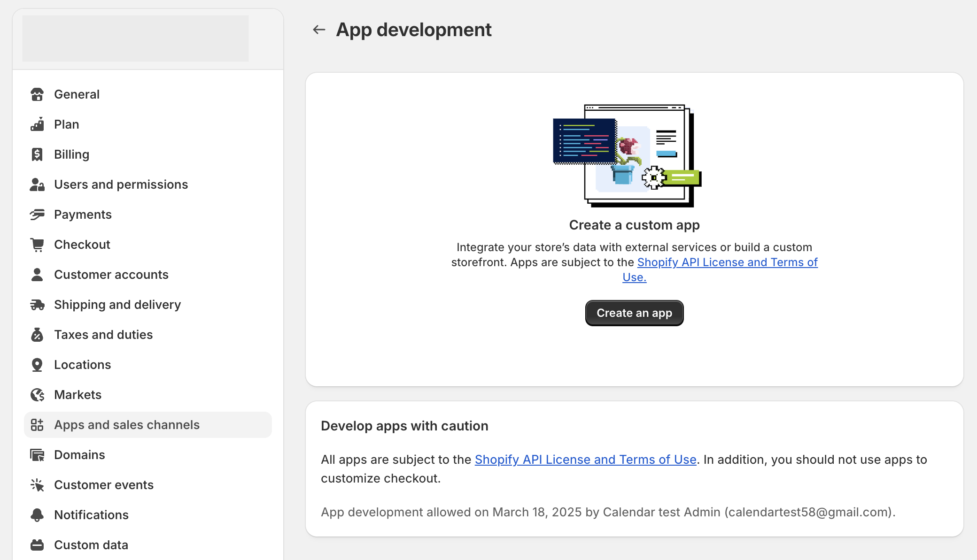Viewport: 977px width, 560px height.
Task: Go to Locations settings
Action: point(148,365)
